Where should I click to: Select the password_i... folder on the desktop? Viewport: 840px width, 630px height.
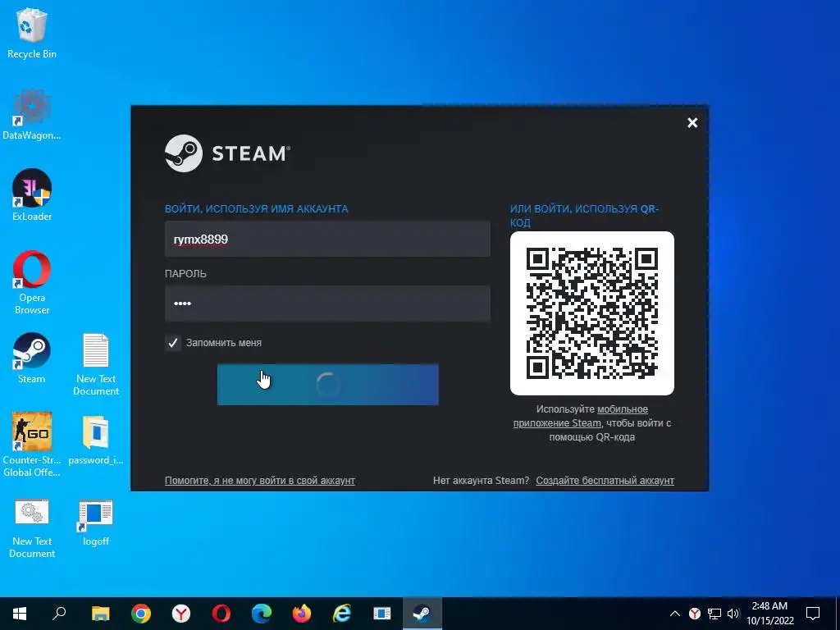[96, 440]
